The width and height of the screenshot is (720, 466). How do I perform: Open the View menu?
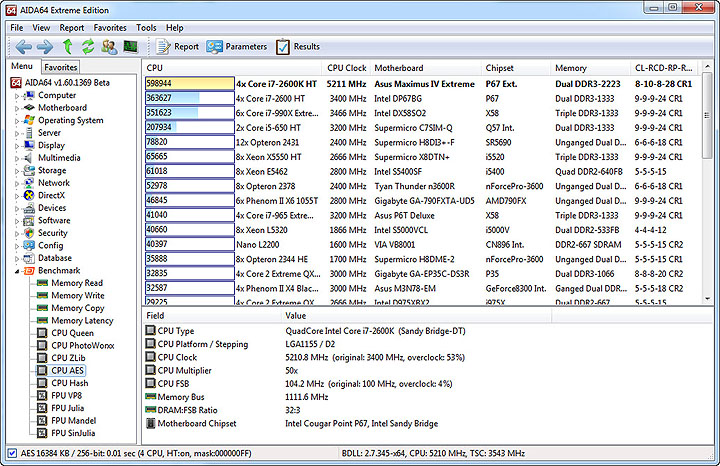click(41, 28)
